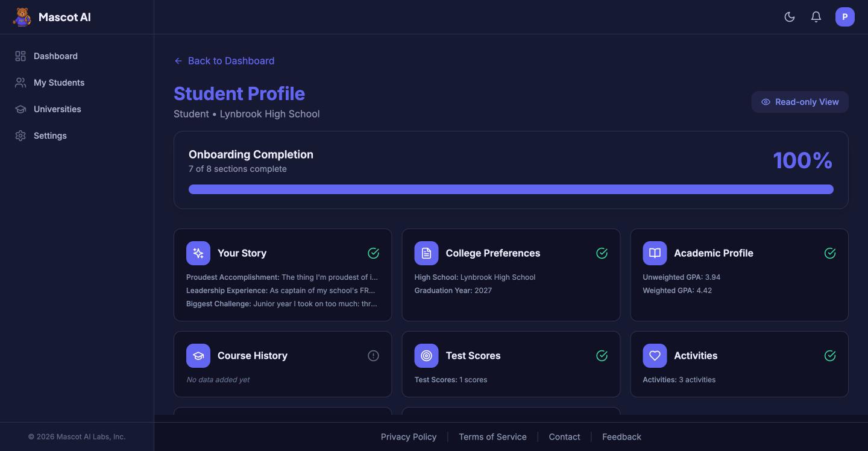
Task: Click the Test Scores completed checkmark
Action: [x=602, y=356]
